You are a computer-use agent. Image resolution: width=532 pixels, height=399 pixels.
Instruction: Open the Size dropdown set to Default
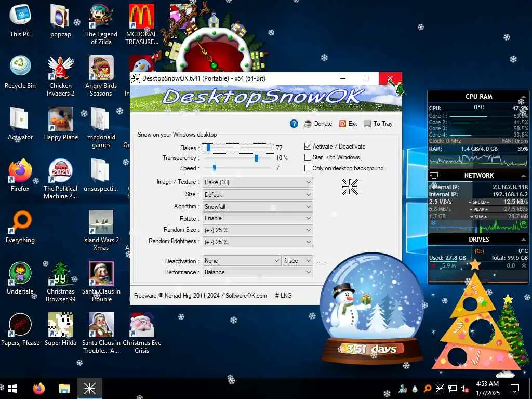click(x=258, y=195)
